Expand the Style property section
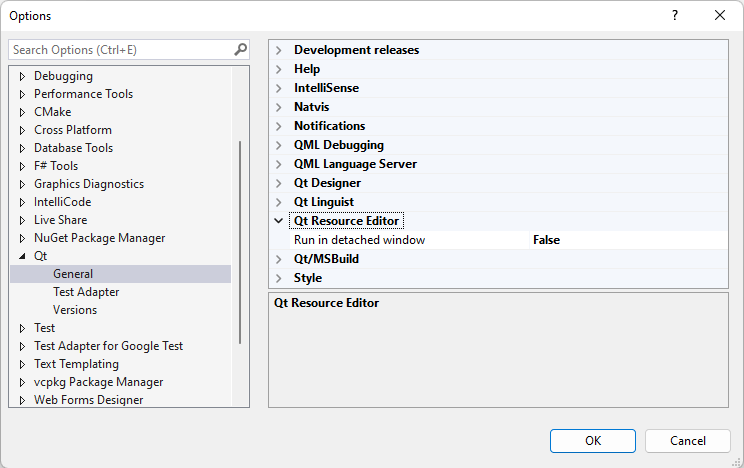This screenshot has height=468, width=744. pyautogui.click(x=279, y=278)
